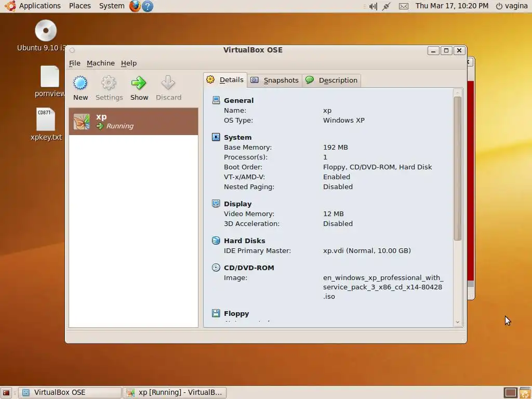The width and height of the screenshot is (532, 399).
Task: Click the mail envelope icon in top panel
Action: point(403,6)
